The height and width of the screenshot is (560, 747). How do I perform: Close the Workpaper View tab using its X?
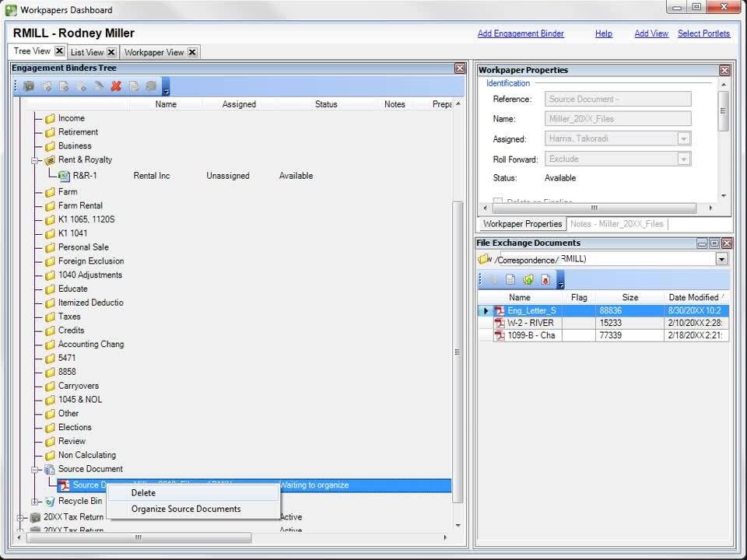[x=192, y=52]
